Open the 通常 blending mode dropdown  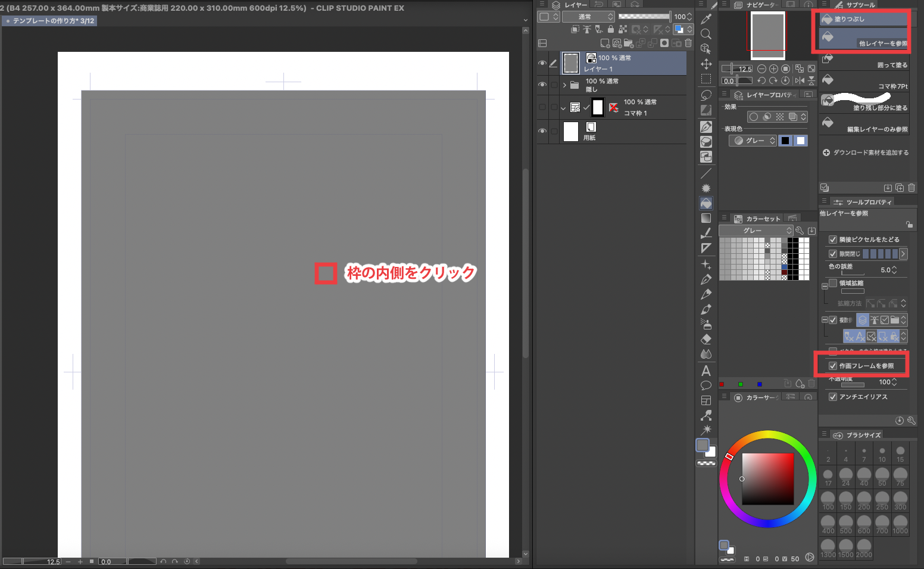[588, 17]
